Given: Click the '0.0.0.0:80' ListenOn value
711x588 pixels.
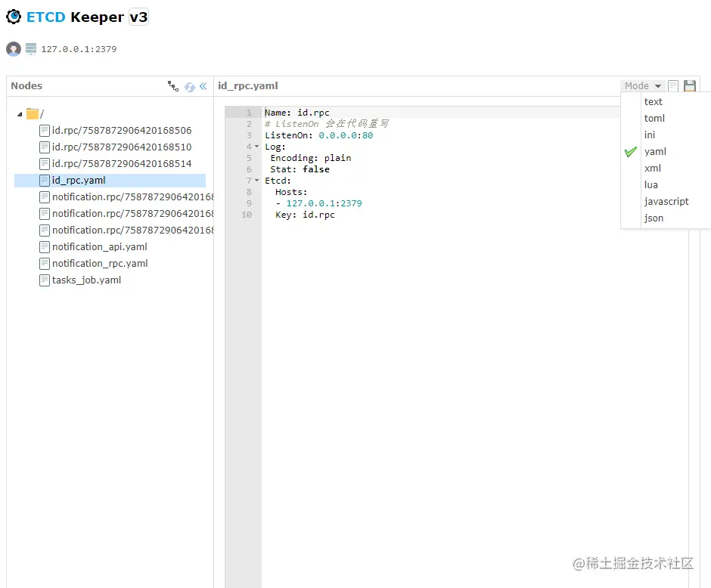Looking at the screenshot, I should [346, 135].
